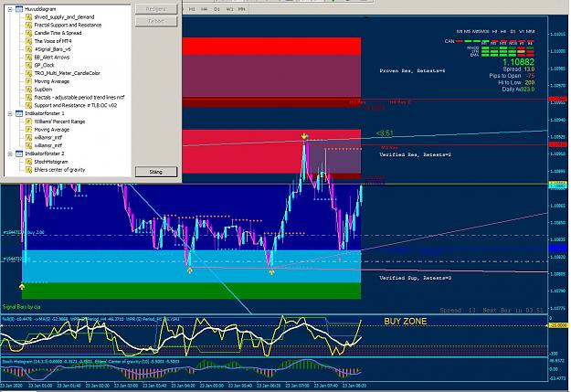The image size is (571, 392).
Task: Click icon of Support and Resistance # TLB OC v02
Action: 28,105
